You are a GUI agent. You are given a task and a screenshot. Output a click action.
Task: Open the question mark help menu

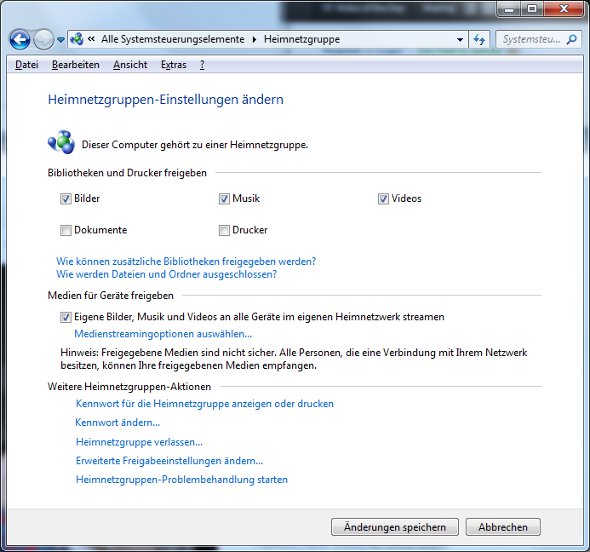(202, 65)
